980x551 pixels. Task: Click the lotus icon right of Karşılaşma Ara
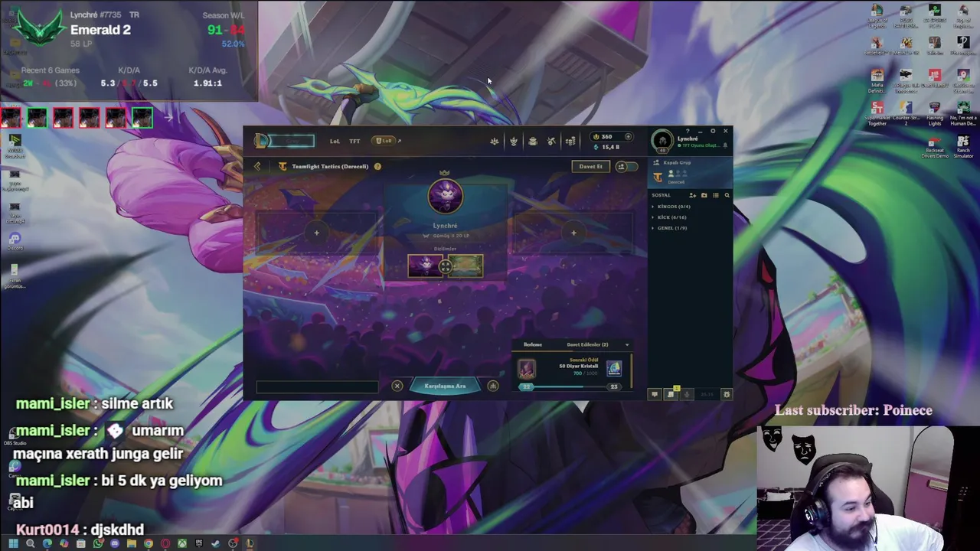pyautogui.click(x=493, y=386)
